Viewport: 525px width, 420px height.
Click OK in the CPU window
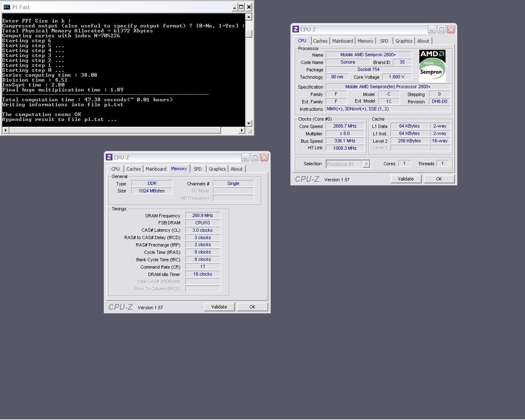[439, 179]
